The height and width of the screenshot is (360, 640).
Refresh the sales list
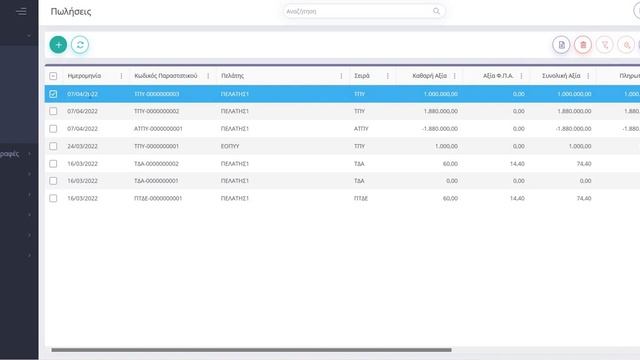click(80, 45)
